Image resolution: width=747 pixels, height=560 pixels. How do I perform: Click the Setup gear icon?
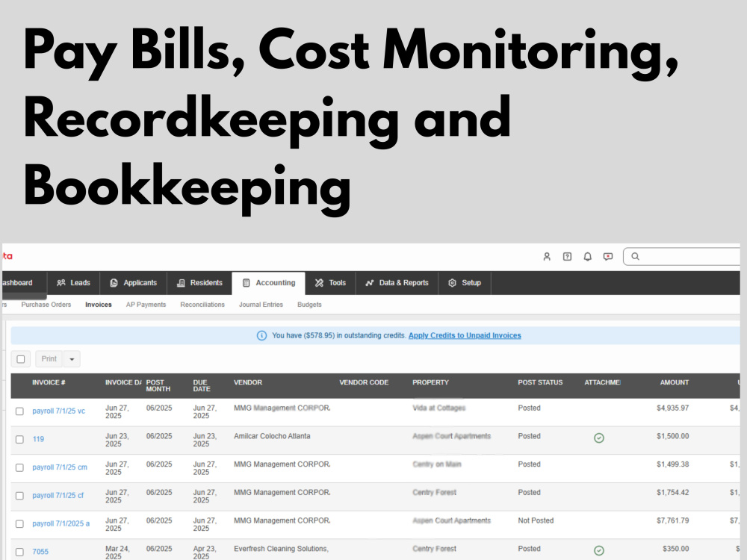tap(452, 283)
